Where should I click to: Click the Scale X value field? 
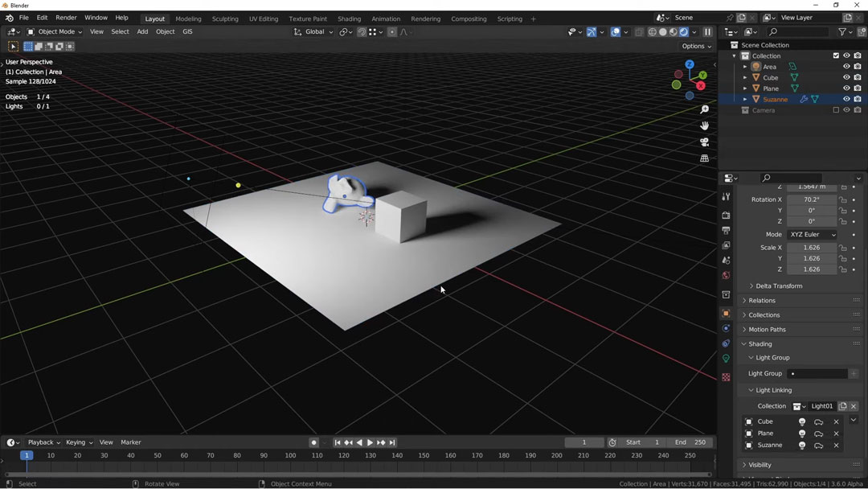click(x=811, y=248)
